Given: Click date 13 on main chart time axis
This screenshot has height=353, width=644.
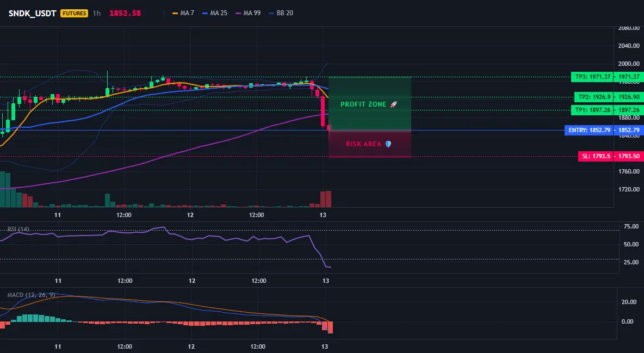Looking at the screenshot, I should point(323,215).
